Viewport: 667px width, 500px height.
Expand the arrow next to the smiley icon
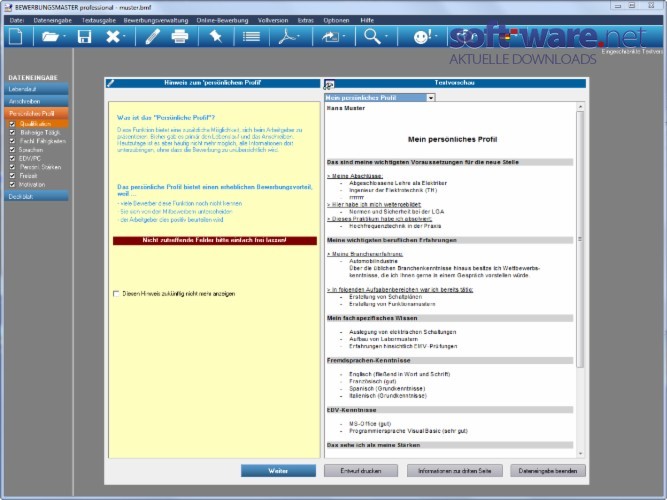pos(436,37)
